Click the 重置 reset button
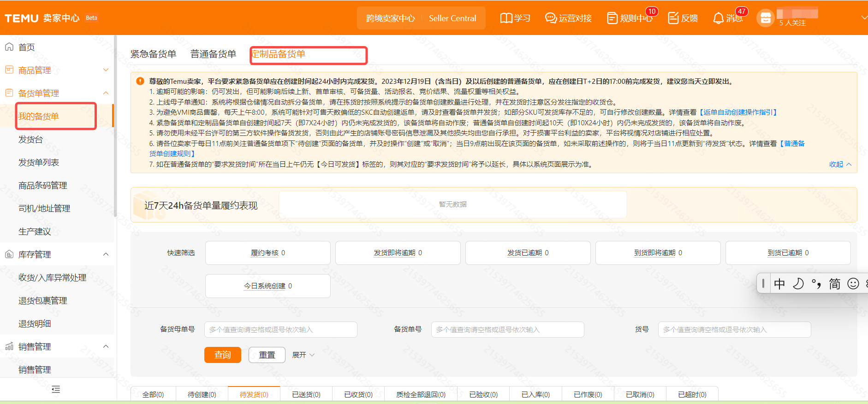Viewport: 868px width, 404px height. click(x=267, y=355)
